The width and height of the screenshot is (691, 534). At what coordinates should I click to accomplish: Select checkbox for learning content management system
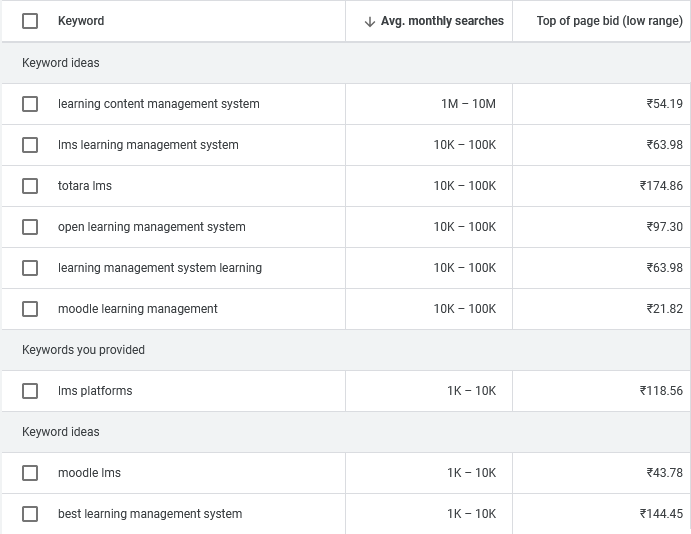[30, 104]
